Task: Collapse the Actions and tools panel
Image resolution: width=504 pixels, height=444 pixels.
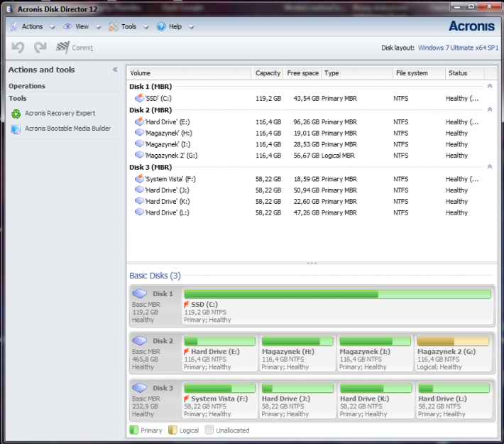Action: pyautogui.click(x=115, y=70)
